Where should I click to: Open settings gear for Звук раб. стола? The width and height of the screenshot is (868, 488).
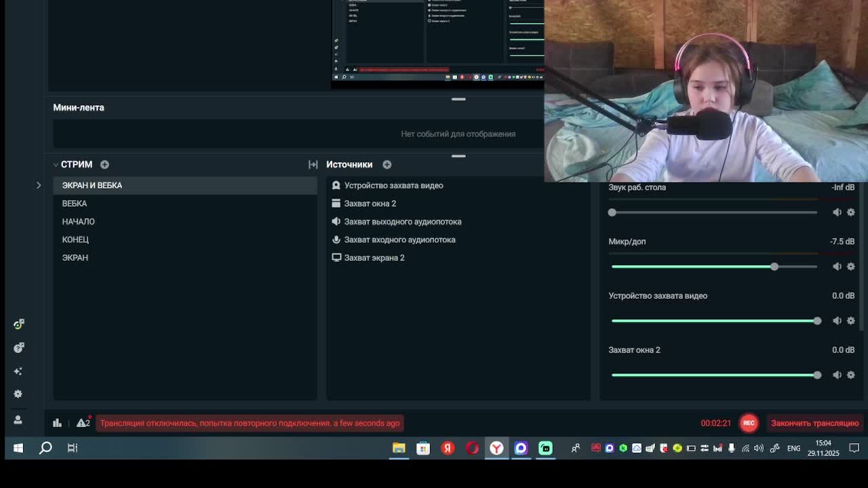point(851,212)
